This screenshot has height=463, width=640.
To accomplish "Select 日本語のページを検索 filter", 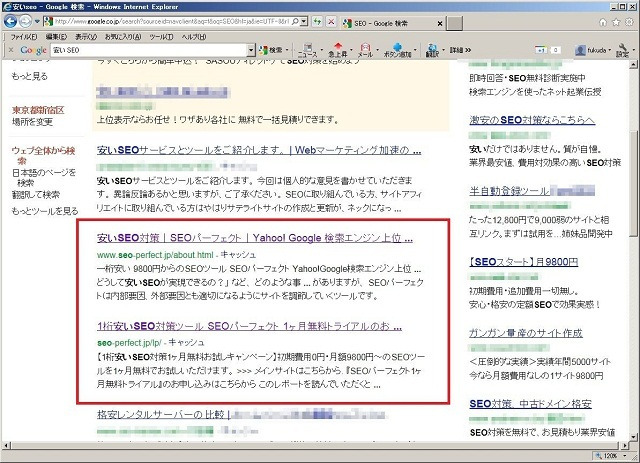I will click(x=44, y=177).
